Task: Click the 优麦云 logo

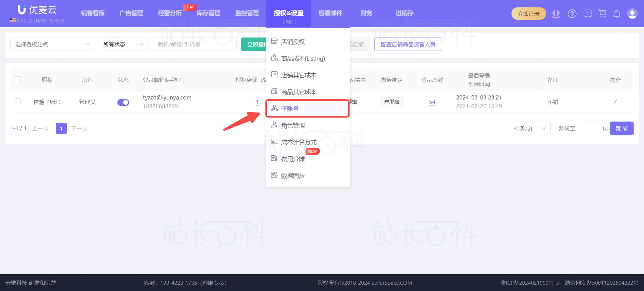Action: pos(37,10)
